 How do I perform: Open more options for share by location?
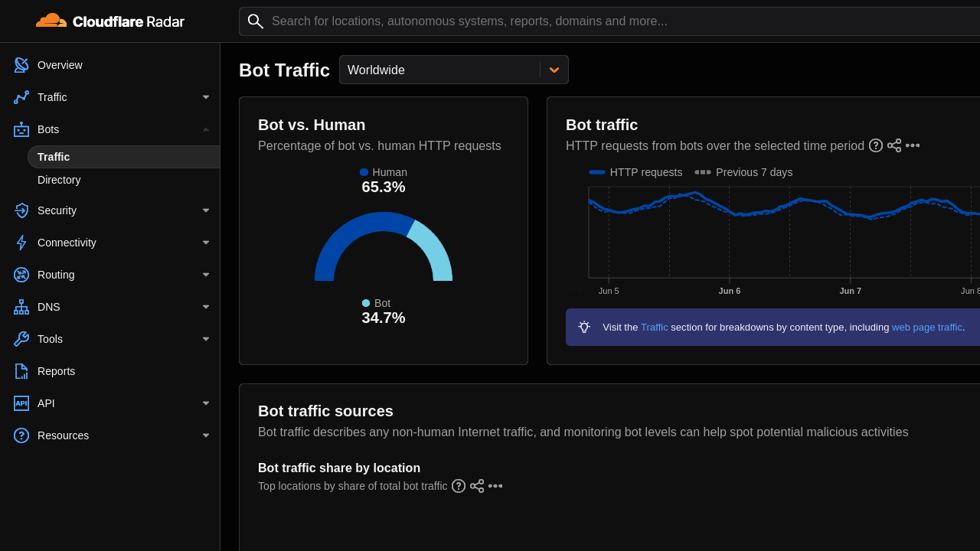[x=495, y=486]
